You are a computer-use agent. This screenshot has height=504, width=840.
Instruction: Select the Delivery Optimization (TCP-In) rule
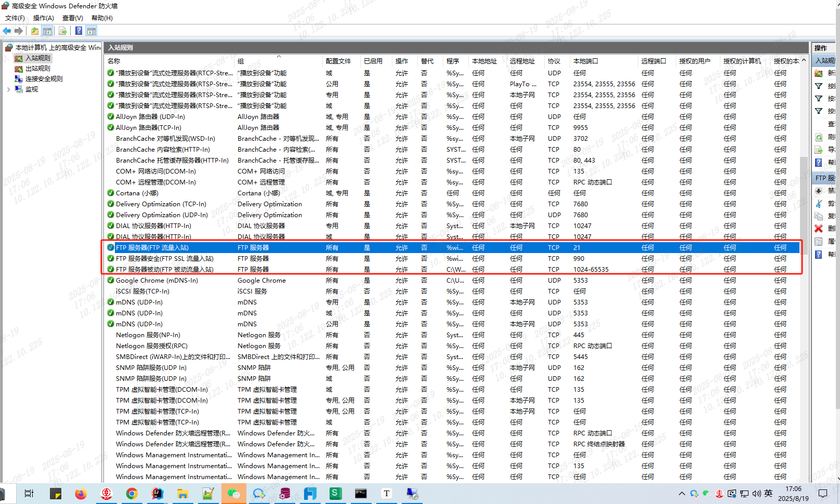click(451, 204)
